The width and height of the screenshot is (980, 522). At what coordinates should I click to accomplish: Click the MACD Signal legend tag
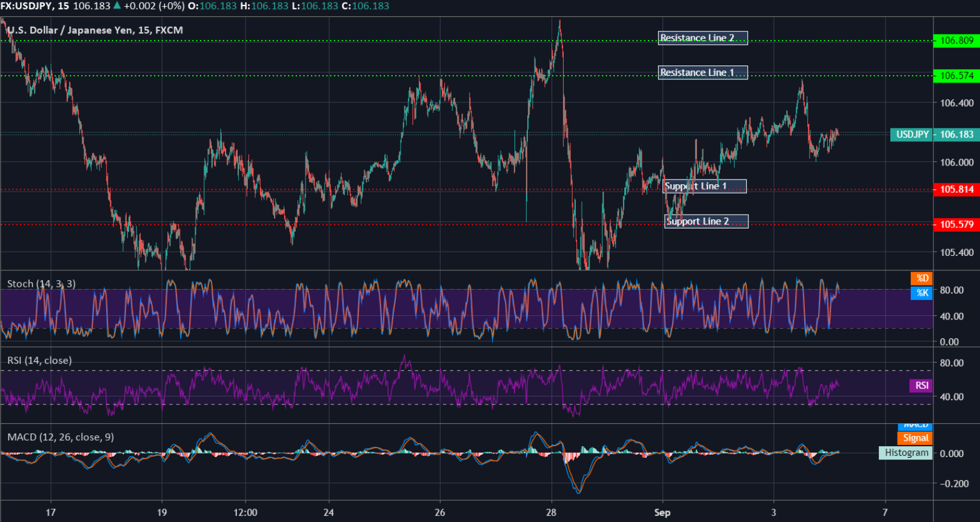point(915,438)
